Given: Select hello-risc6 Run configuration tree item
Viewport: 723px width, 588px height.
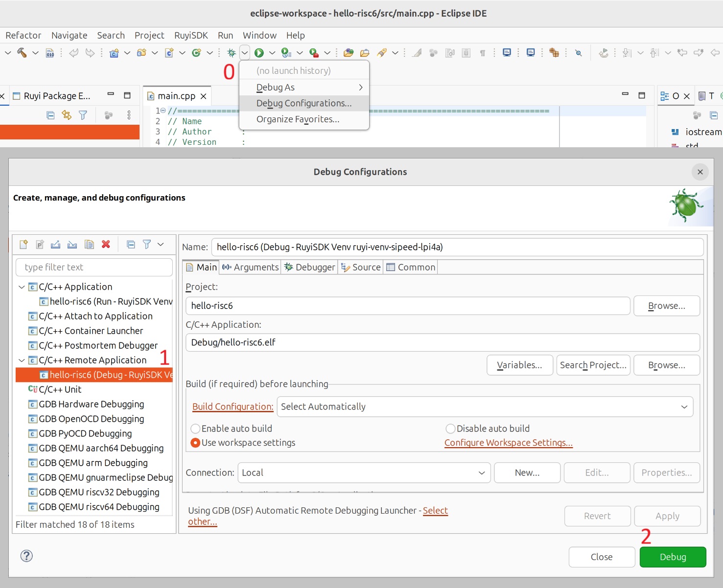Looking at the screenshot, I should point(106,301).
